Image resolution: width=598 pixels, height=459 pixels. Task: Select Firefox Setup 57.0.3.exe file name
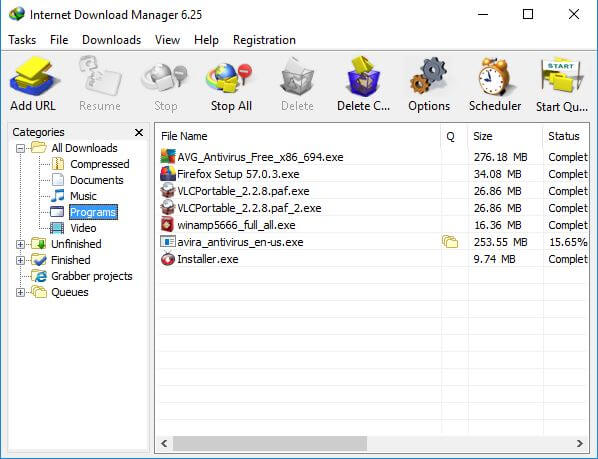click(x=238, y=174)
